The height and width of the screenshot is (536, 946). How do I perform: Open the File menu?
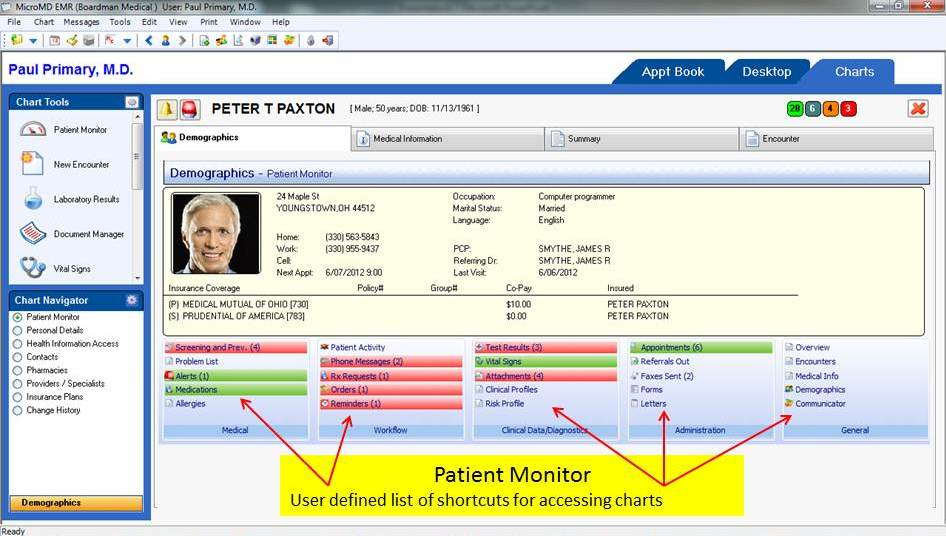14,22
